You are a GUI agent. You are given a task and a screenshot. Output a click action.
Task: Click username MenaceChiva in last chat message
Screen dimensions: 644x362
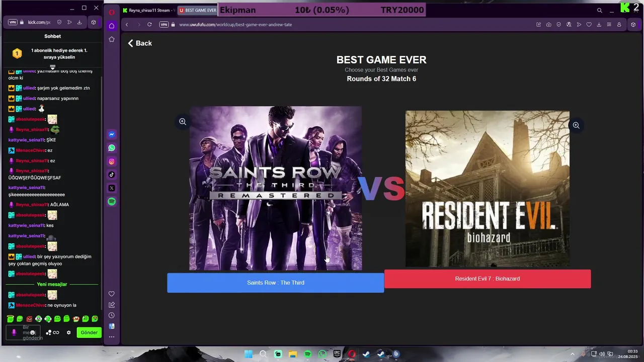(x=31, y=305)
